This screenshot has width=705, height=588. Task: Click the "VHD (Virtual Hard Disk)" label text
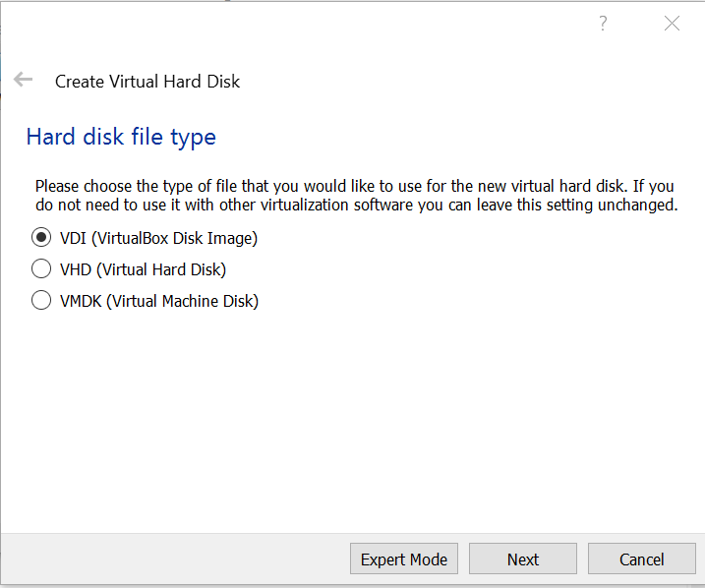(x=143, y=269)
